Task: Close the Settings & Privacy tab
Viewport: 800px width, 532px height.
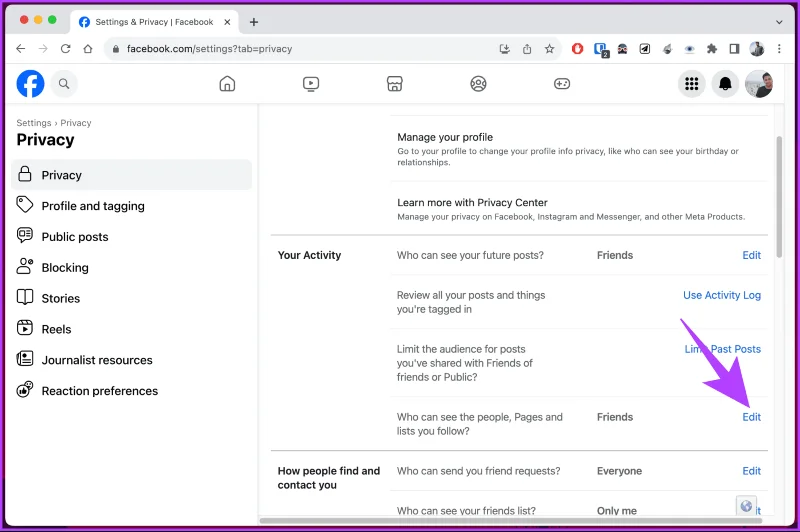Action: pyautogui.click(x=228, y=22)
